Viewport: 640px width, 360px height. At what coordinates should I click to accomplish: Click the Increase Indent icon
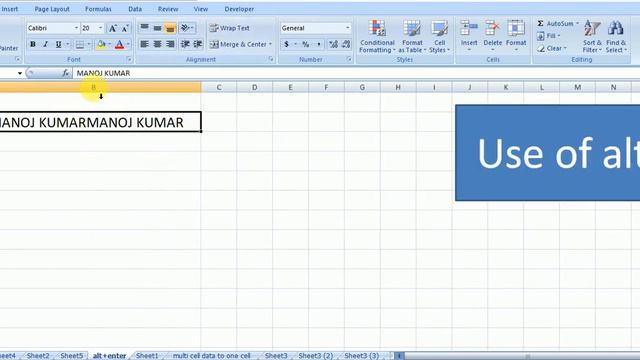[198, 44]
